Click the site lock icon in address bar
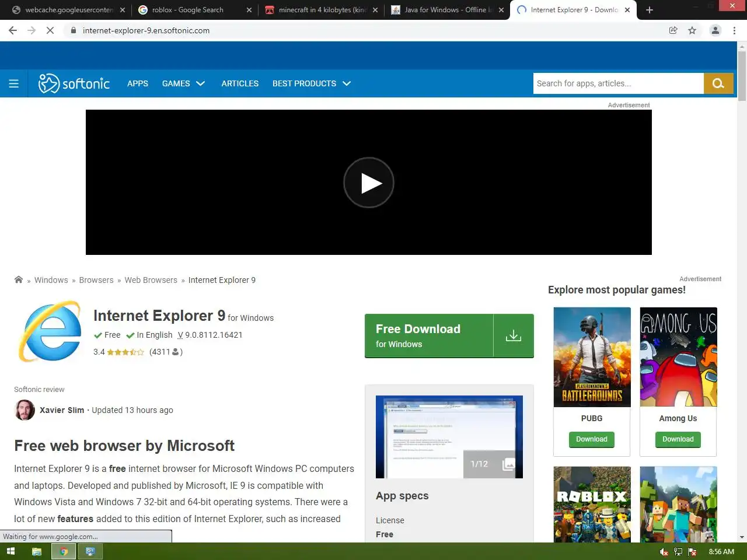The image size is (747, 560). 74,30
